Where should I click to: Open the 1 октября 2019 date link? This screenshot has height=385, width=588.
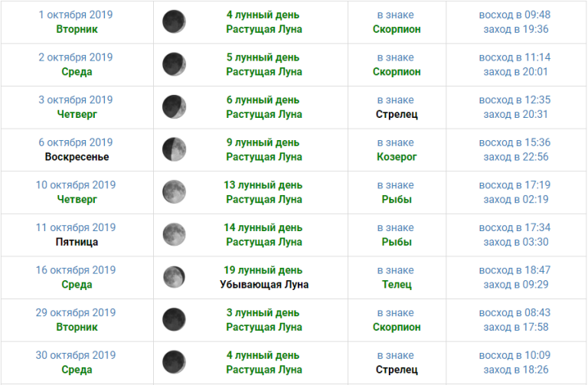click(76, 15)
